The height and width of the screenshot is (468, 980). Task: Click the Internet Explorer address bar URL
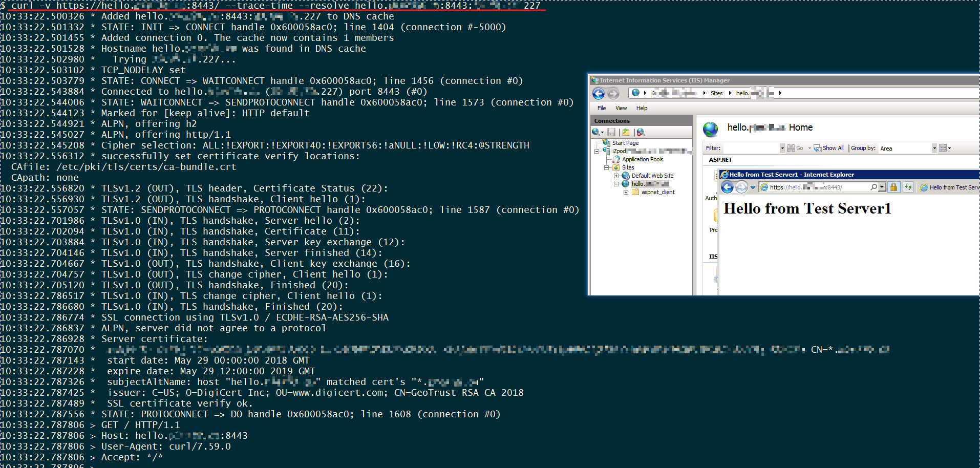click(x=806, y=187)
